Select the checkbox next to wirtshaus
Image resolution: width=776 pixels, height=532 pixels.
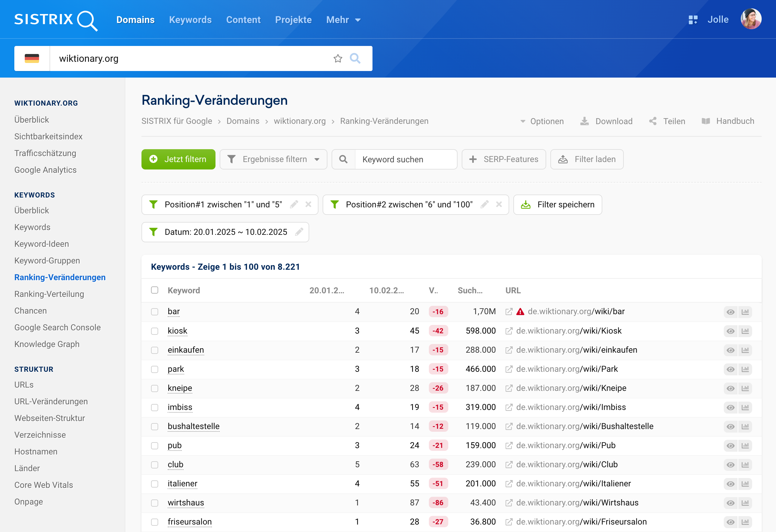(x=154, y=503)
